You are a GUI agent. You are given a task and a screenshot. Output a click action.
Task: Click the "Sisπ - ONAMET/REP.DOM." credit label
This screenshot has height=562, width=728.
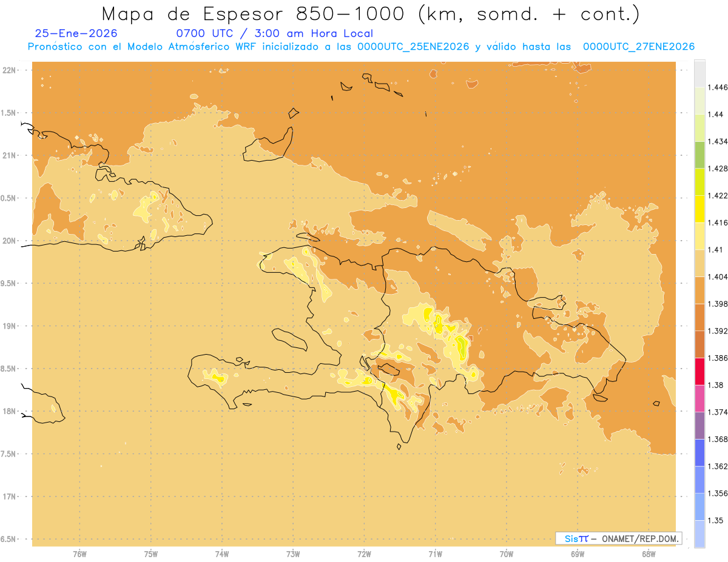618,538
